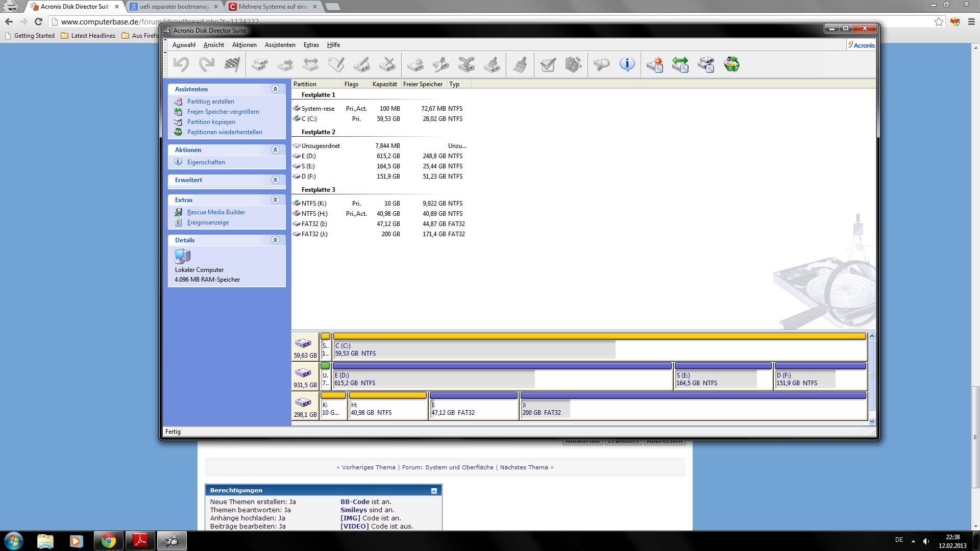
Task: Click the Undo arrow in toolbar
Action: click(181, 65)
